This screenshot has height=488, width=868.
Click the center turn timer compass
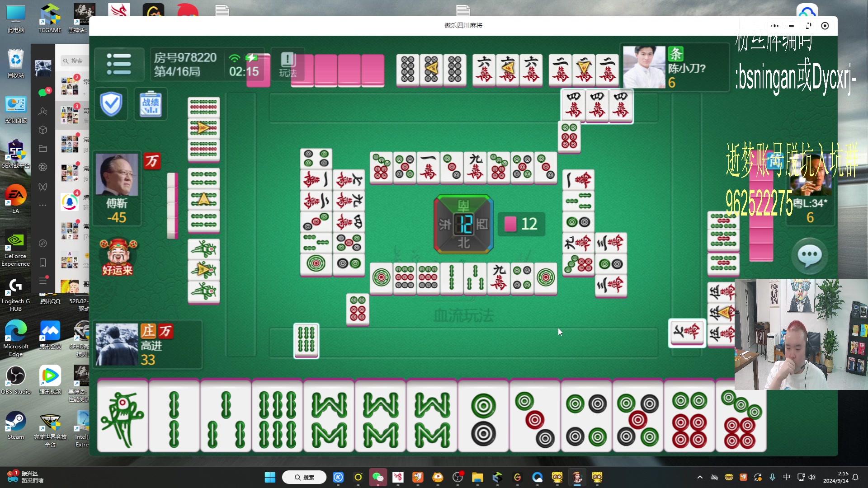[463, 224]
